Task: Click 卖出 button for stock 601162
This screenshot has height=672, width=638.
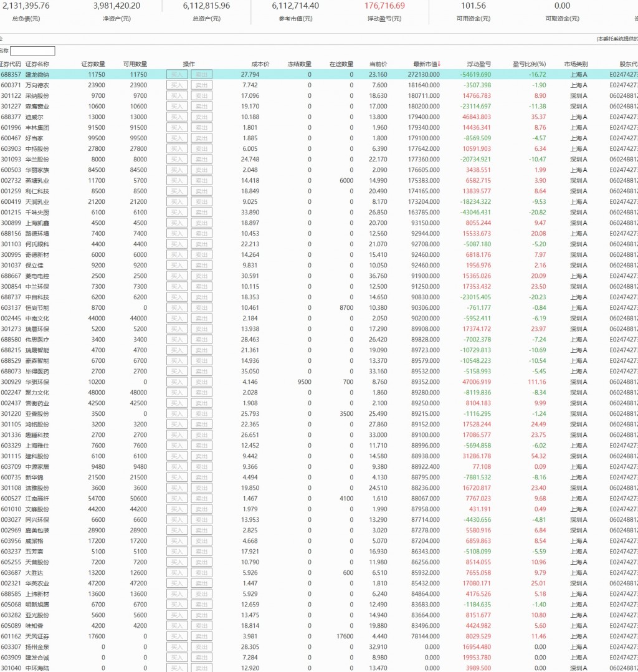Action: (x=201, y=636)
